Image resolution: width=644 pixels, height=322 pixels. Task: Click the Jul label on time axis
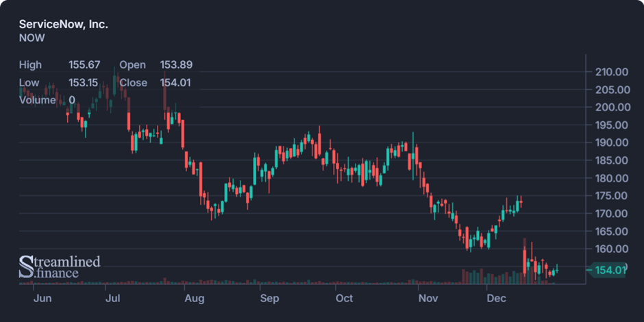tap(112, 298)
